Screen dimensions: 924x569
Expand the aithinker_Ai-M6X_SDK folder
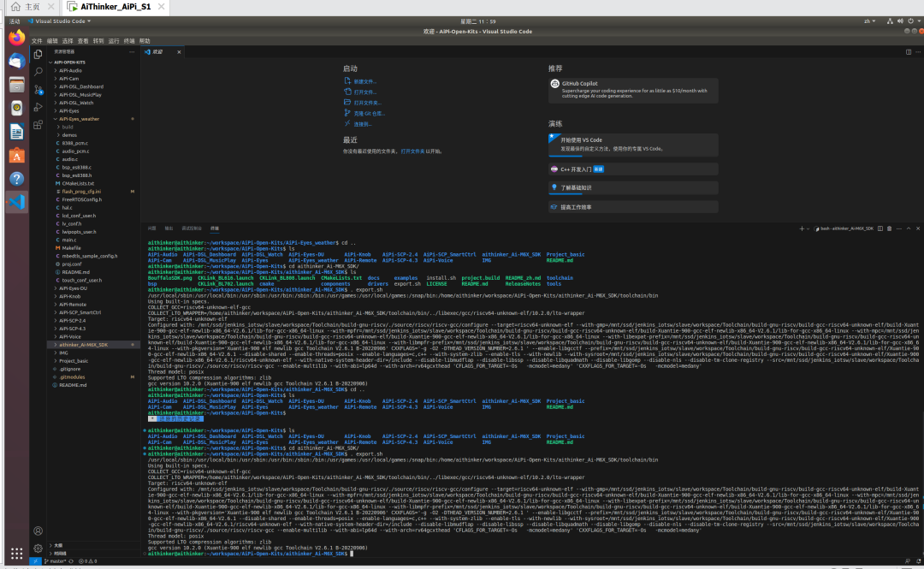point(84,345)
